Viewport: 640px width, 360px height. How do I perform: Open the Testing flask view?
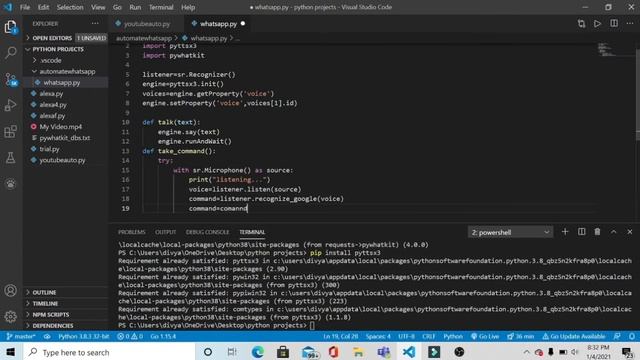point(11,158)
